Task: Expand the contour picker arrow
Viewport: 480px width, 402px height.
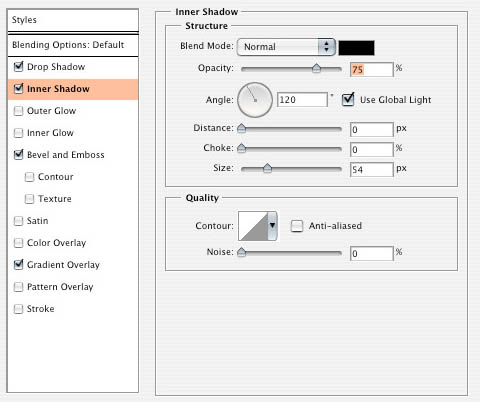Action: click(x=272, y=226)
